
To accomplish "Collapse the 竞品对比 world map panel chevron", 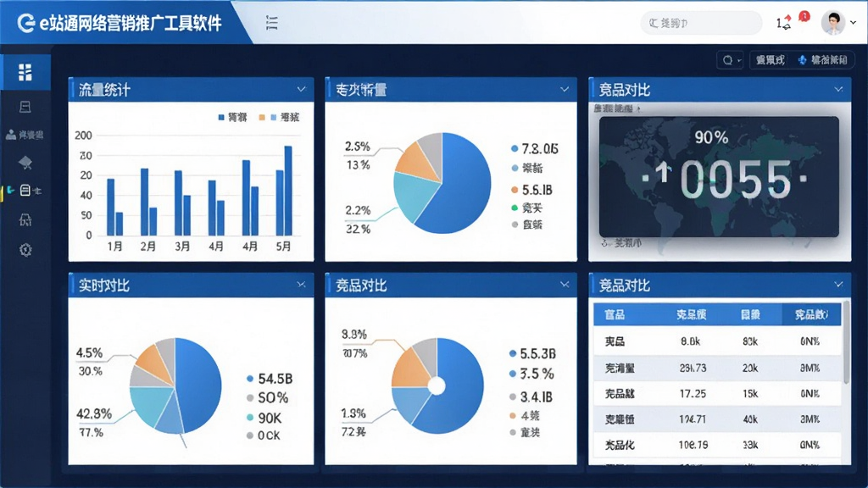I will click(838, 89).
